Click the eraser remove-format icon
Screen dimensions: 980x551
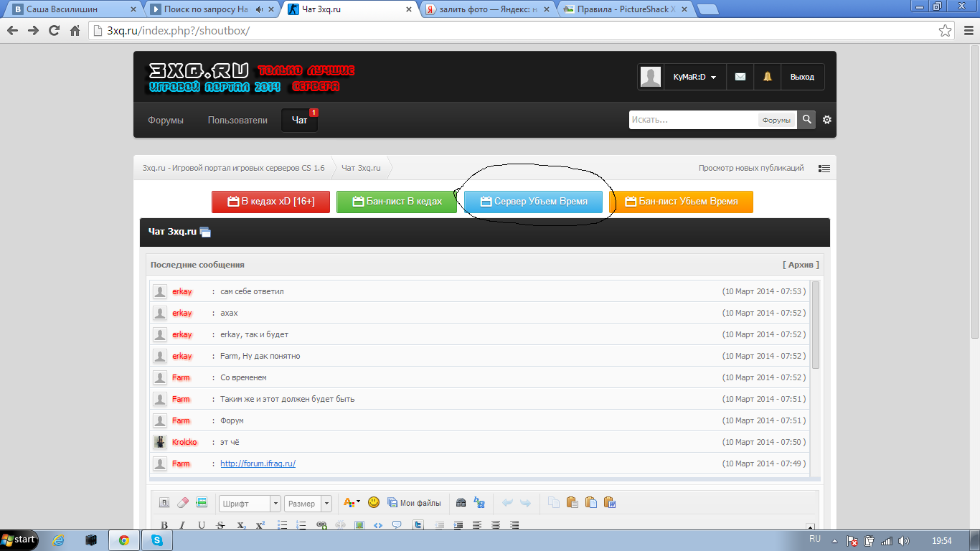click(182, 503)
